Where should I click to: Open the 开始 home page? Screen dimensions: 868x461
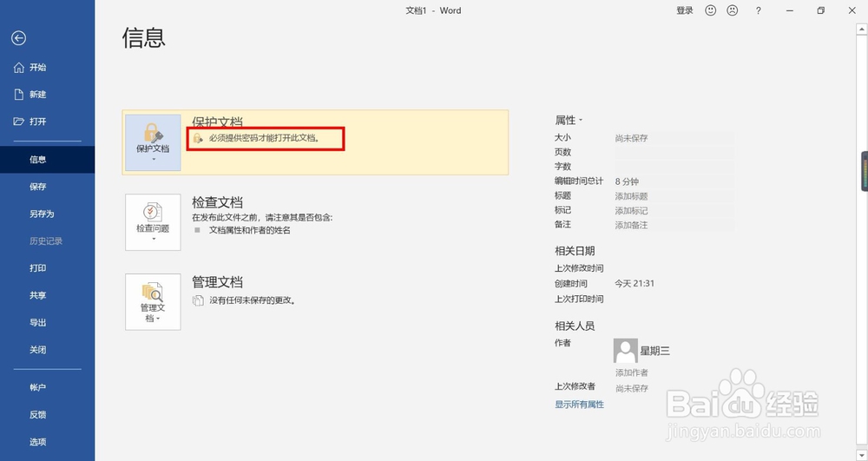[x=37, y=68]
